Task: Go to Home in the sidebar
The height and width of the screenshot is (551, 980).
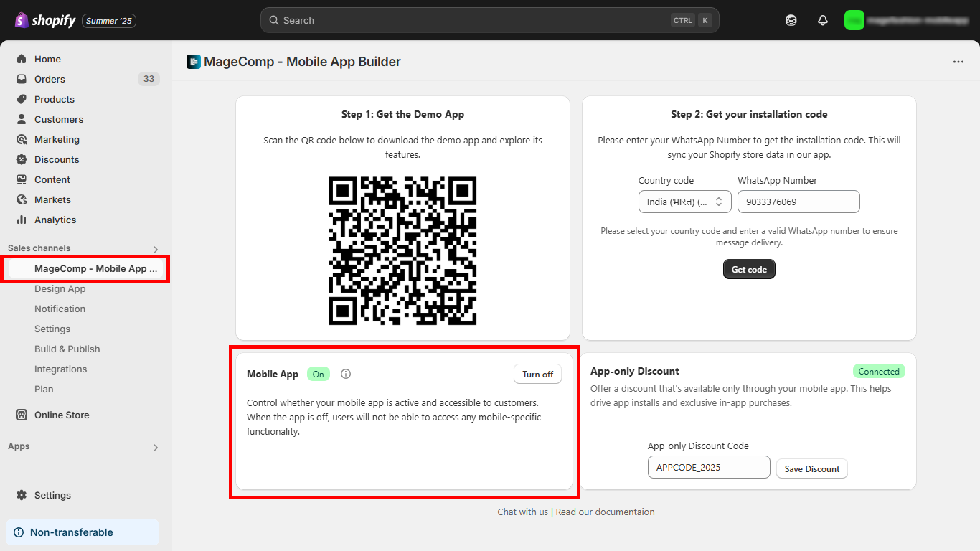Action: (x=47, y=59)
